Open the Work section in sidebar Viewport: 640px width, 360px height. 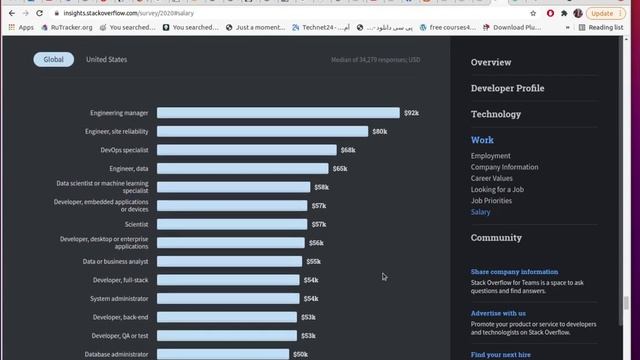(482, 140)
